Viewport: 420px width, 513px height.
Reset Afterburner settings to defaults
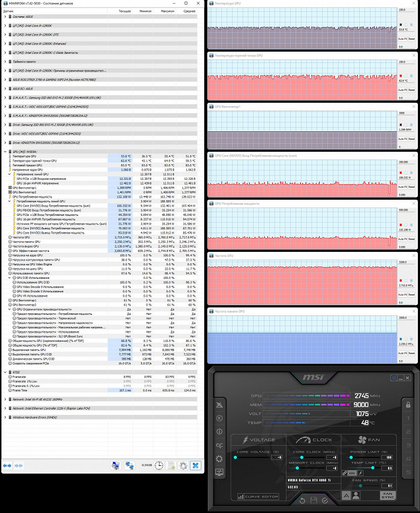coord(302,501)
